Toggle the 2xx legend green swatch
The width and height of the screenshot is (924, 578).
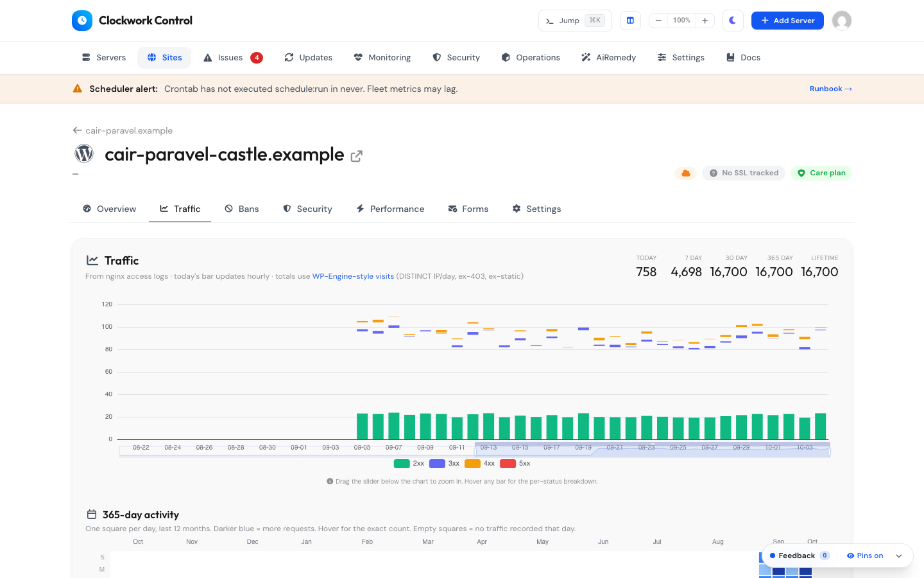pyautogui.click(x=402, y=464)
